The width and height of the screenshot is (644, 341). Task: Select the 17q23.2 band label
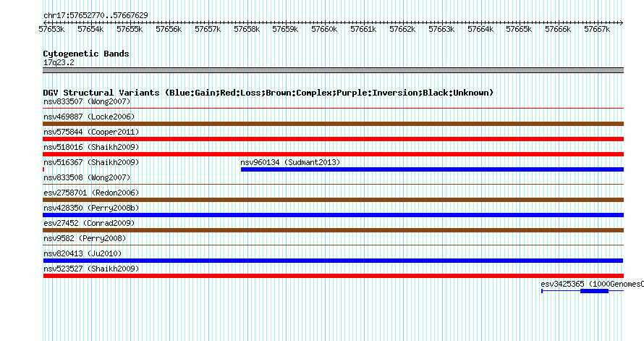59,62
